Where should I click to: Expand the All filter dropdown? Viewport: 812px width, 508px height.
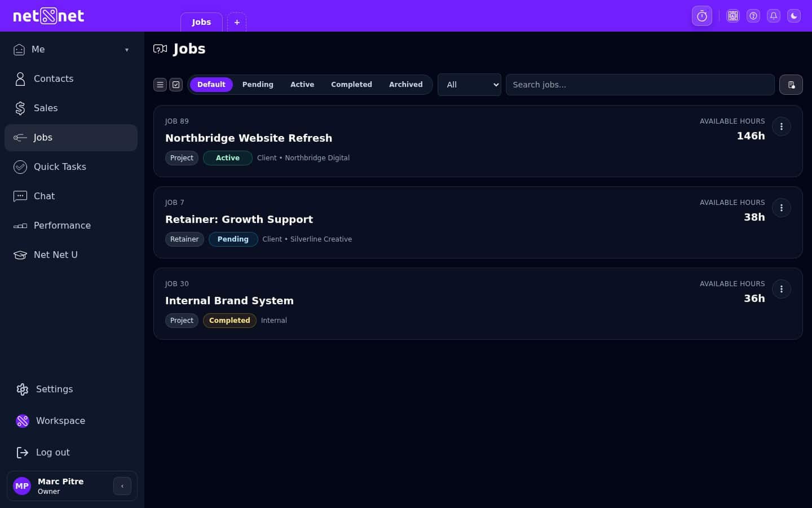coord(469,85)
